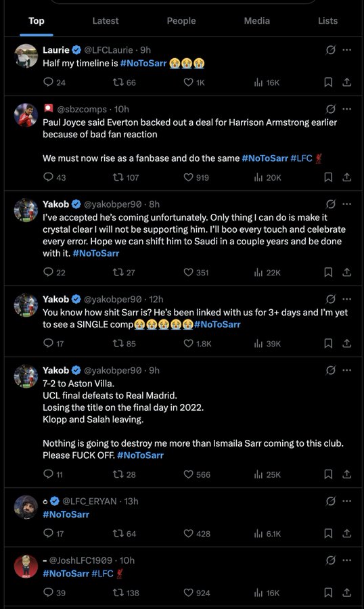Bookmark the @LFC_ERYAN post
The image size is (364, 609).
328,534
